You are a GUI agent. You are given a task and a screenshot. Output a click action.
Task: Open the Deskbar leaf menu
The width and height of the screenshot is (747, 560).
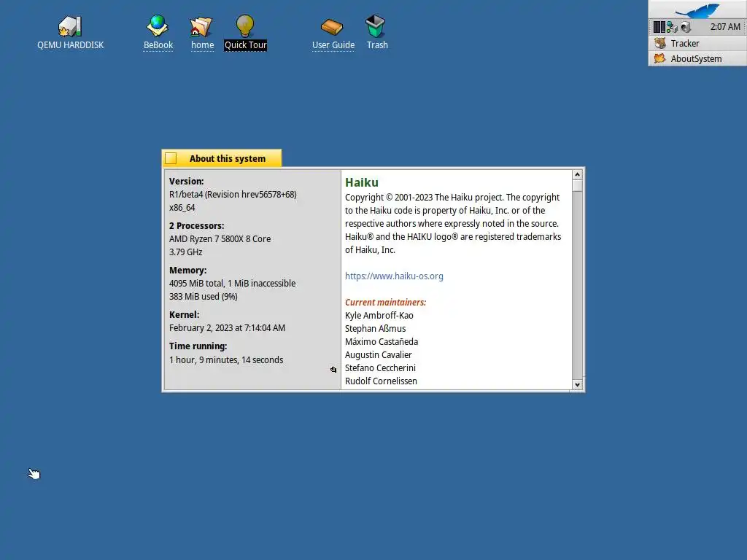pos(697,9)
